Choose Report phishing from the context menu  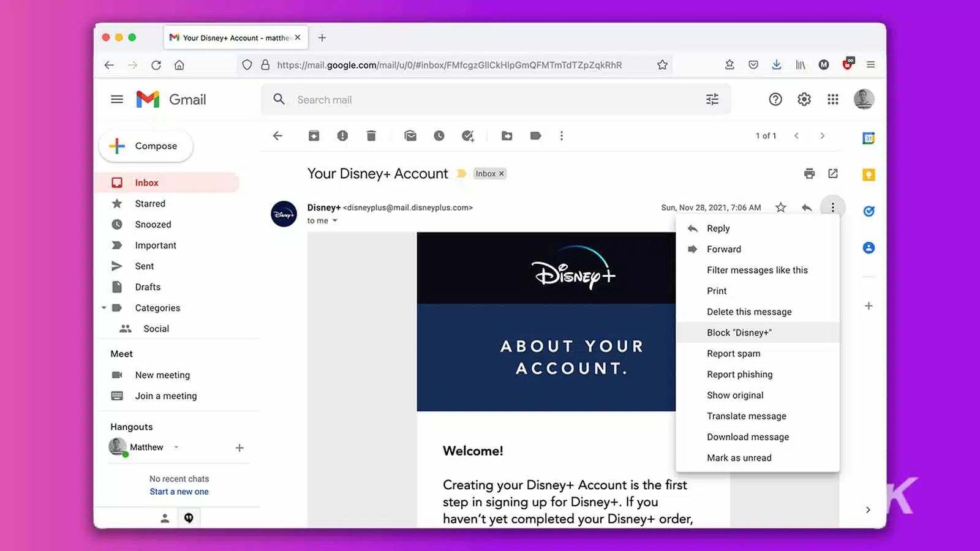tap(740, 374)
